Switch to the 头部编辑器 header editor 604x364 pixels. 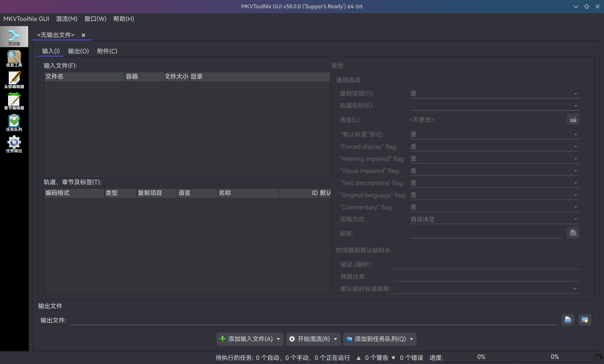(14, 79)
